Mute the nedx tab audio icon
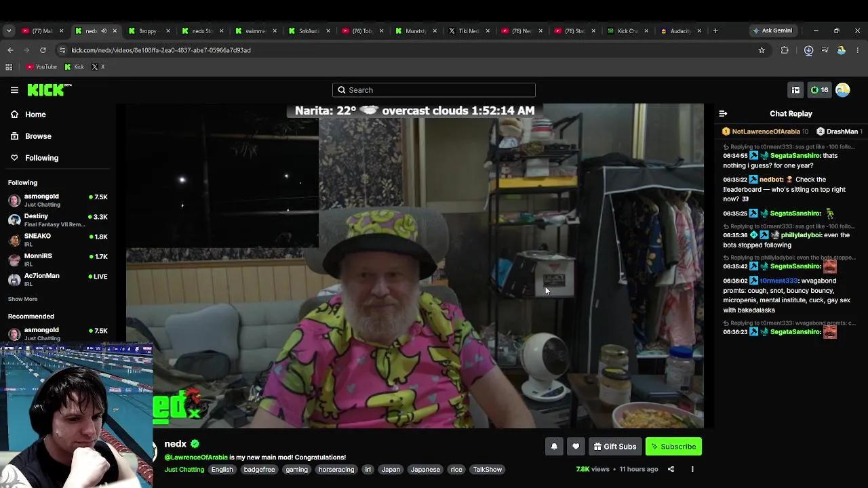Screen dimensions: 868x488 click(104, 30)
